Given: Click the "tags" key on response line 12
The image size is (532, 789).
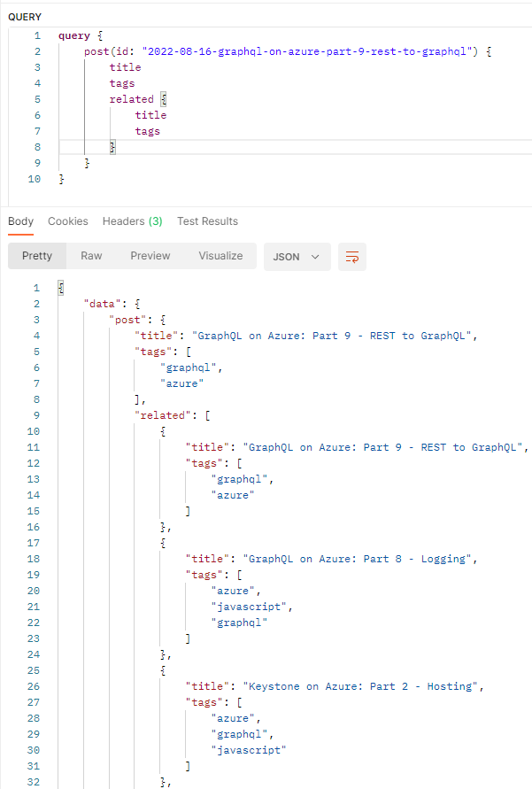Looking at the screenshot, I should [x=204, y=463].
